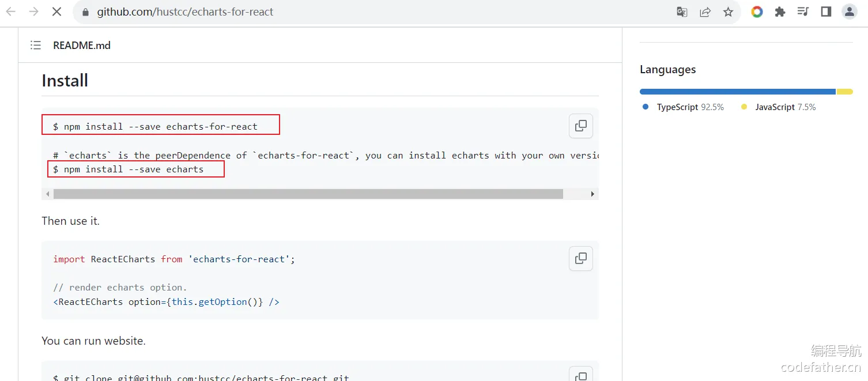Click the README.md file title

pos(82,46)
